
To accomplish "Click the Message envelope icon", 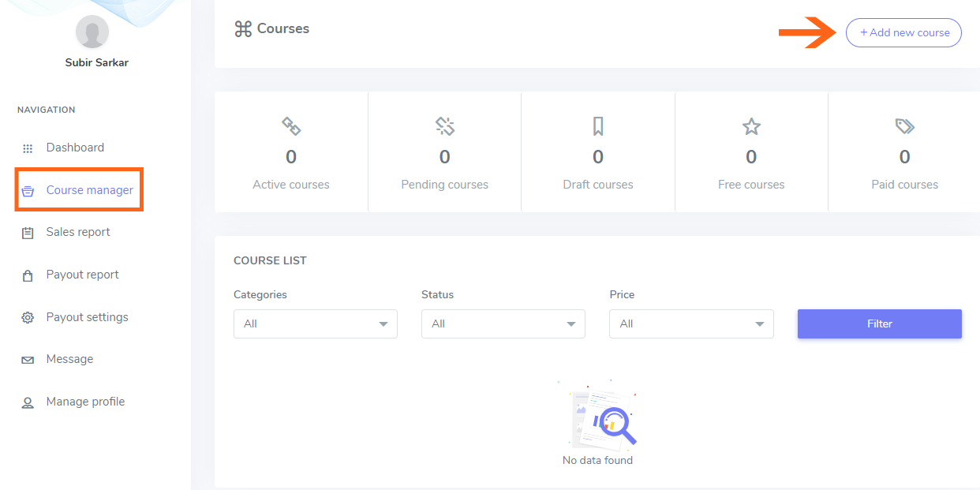I will (x=28, y=360).
